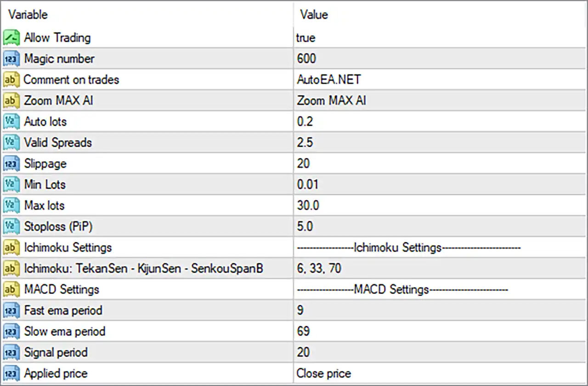Select the Slow ema period value 69
The image size is (588, 386).
coord(303,332)
